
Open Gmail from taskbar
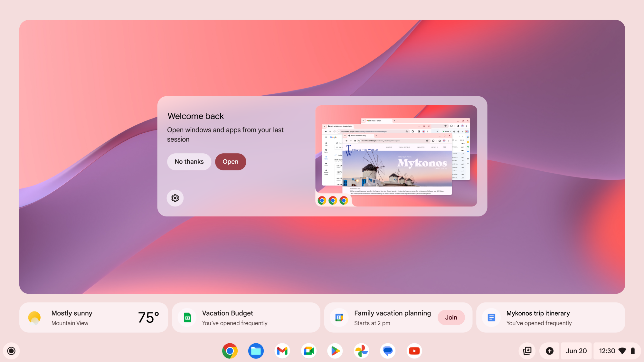(283, 351)
